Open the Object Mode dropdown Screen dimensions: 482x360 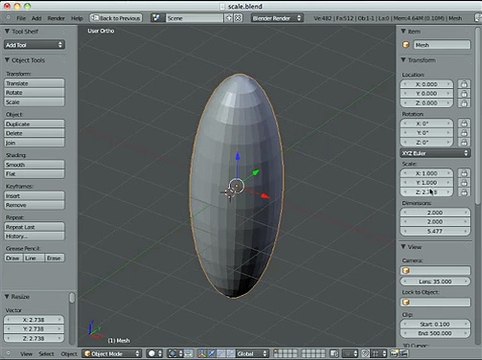(112, 353)
